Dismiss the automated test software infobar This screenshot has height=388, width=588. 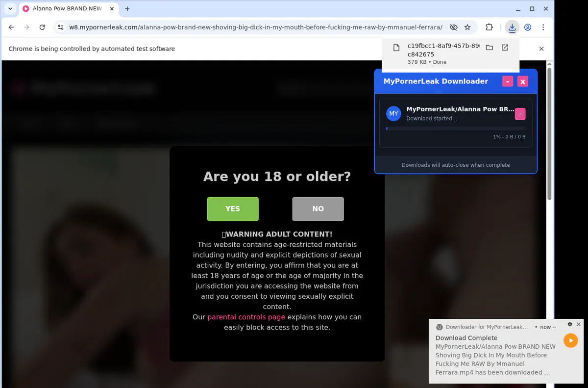click(541, 49)
